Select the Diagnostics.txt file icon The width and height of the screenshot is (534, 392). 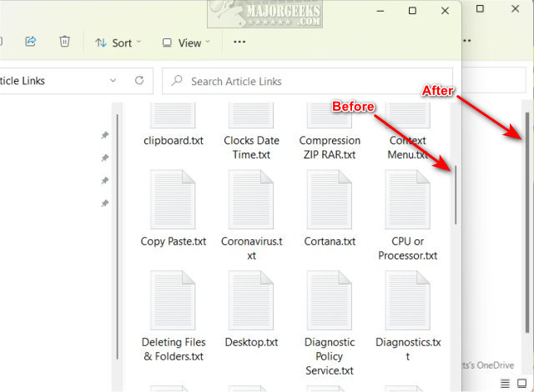pos(408,300)
